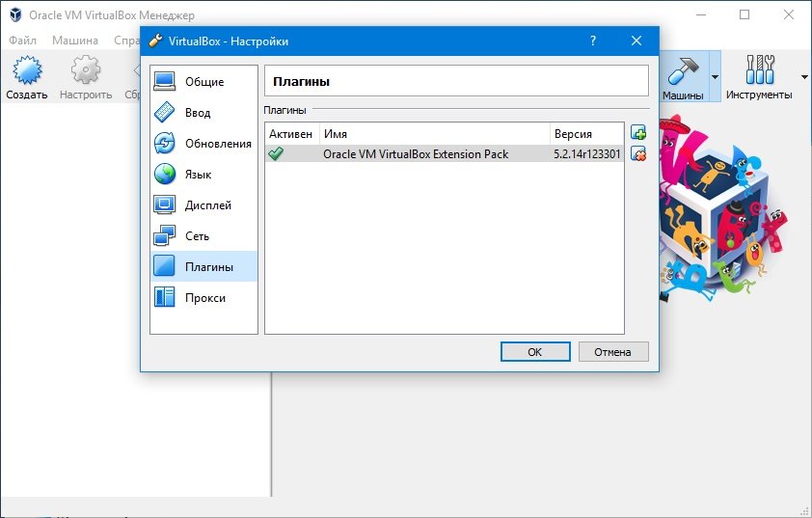Open Дисплей settings category
This screenshot has height=518, width=812.
pyautogui.click(x=204, y=205)
